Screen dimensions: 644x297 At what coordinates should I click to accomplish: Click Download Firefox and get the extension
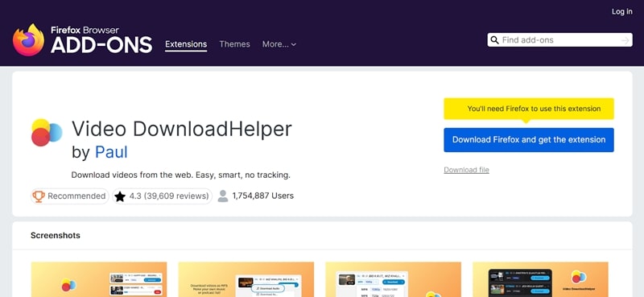(x=529, y=140)
